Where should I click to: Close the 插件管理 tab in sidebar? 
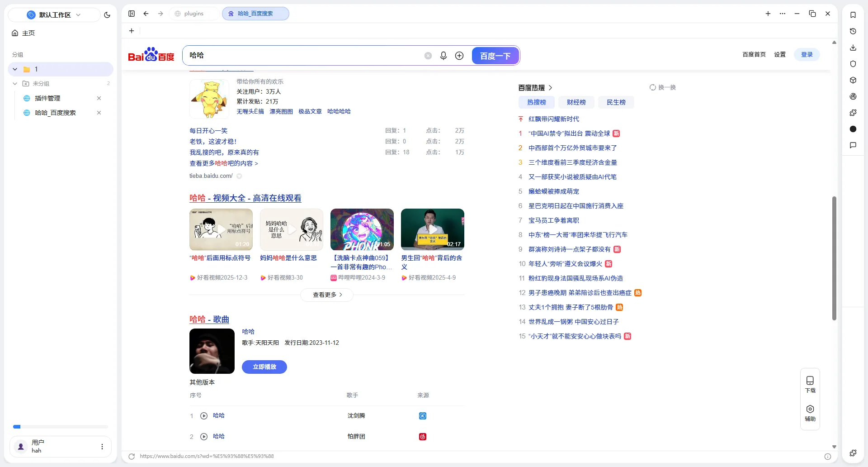pyautogui.click(x=99, y=98)
